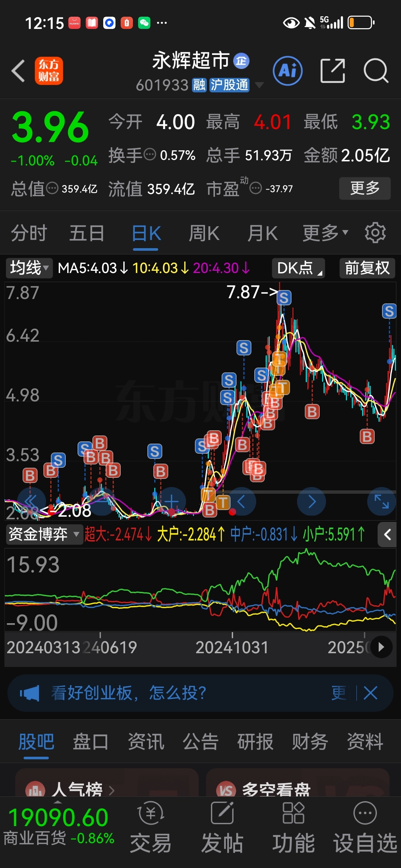Expand 更多 chart period dropdown
This screenshot has width=401, height=868.
pos(325,233)
